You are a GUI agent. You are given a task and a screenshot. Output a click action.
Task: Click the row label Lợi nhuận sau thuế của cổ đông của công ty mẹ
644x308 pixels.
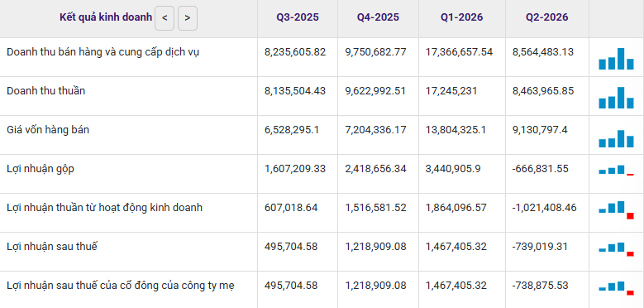[x=121, y=286]
